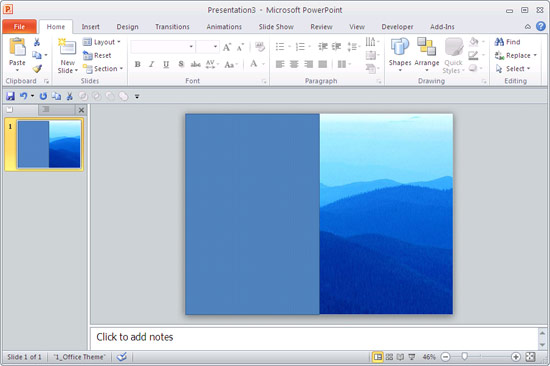This screenshot has height=366, width=550.
Task: Click the Bullets list icon
Action: point(280,47)
